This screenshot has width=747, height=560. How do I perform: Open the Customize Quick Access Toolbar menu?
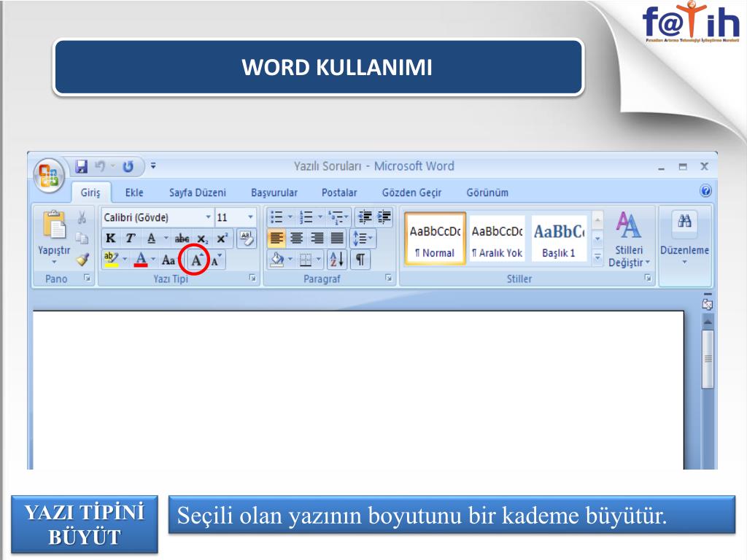click(x=153, y=166)
